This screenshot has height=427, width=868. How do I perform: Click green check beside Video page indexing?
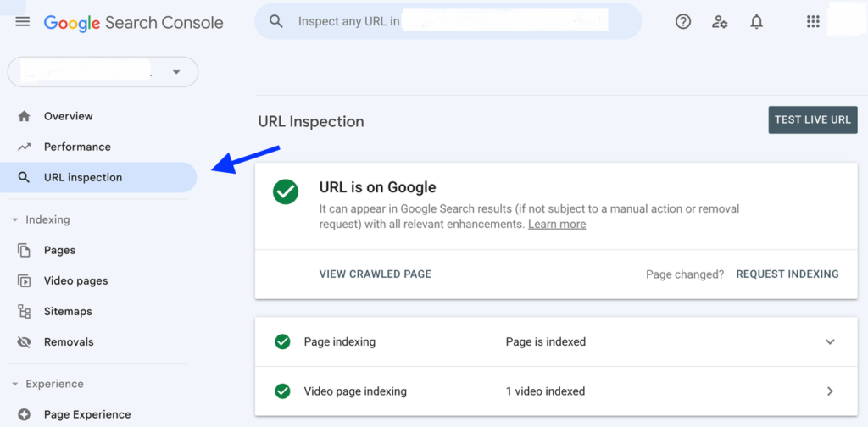(x=282, y=391)
